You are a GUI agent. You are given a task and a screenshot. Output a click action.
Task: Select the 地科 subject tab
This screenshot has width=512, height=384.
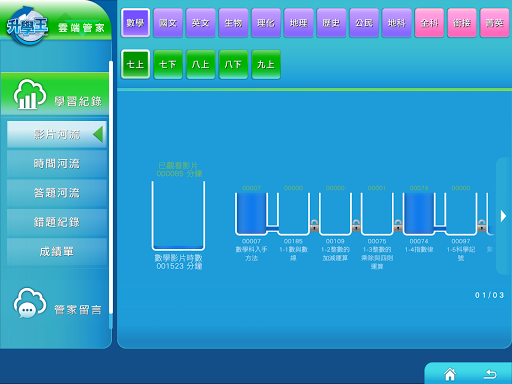tap(397, 23)
